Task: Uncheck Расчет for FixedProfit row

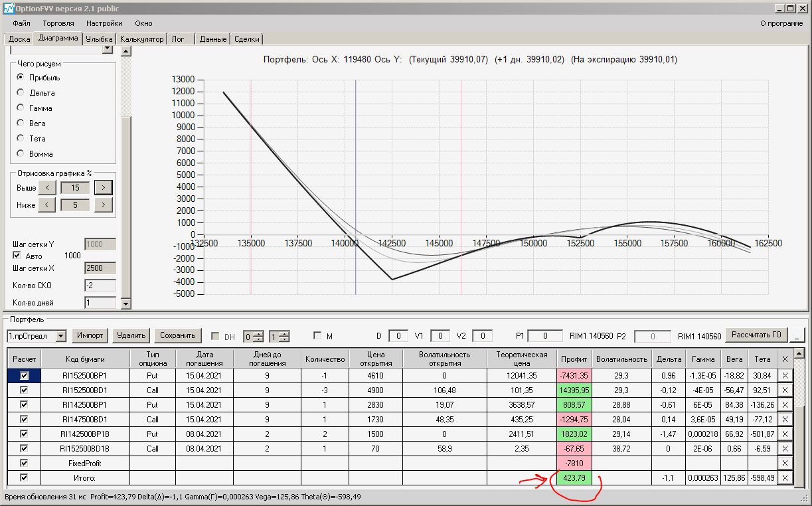Action: pos(24,464)
